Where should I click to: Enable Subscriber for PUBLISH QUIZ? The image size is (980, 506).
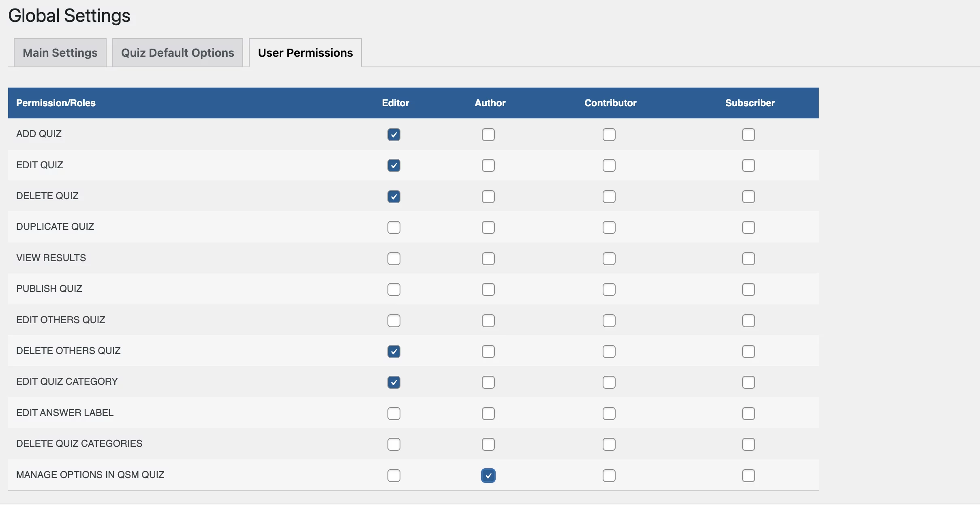(x=749, y=289)
